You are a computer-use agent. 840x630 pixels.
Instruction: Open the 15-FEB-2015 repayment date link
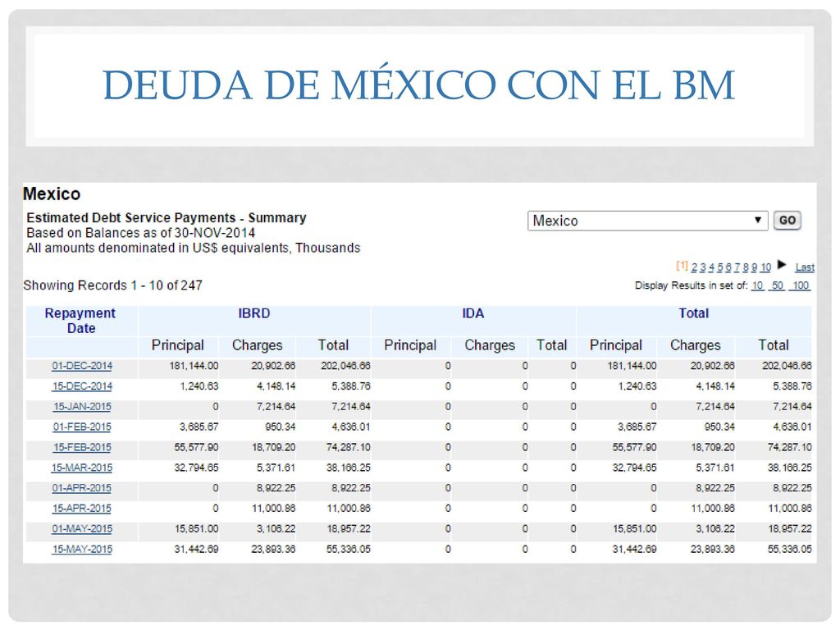pos(82,447)
